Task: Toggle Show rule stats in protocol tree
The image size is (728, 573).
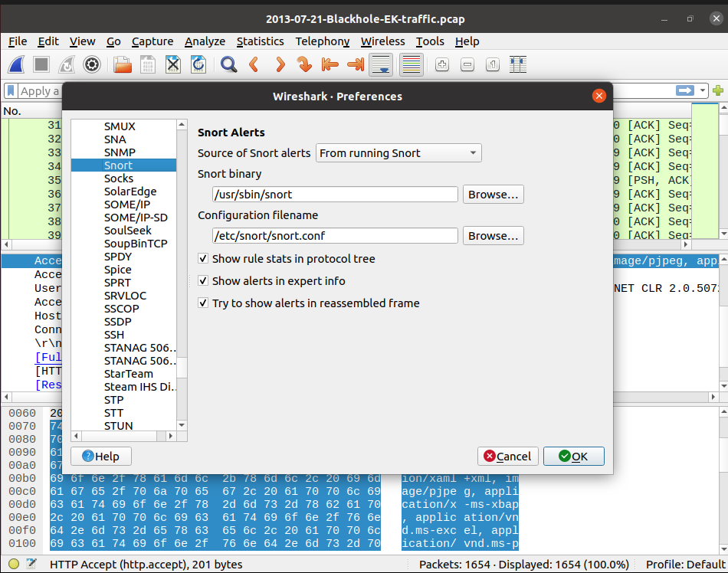Action: [203, 258]
